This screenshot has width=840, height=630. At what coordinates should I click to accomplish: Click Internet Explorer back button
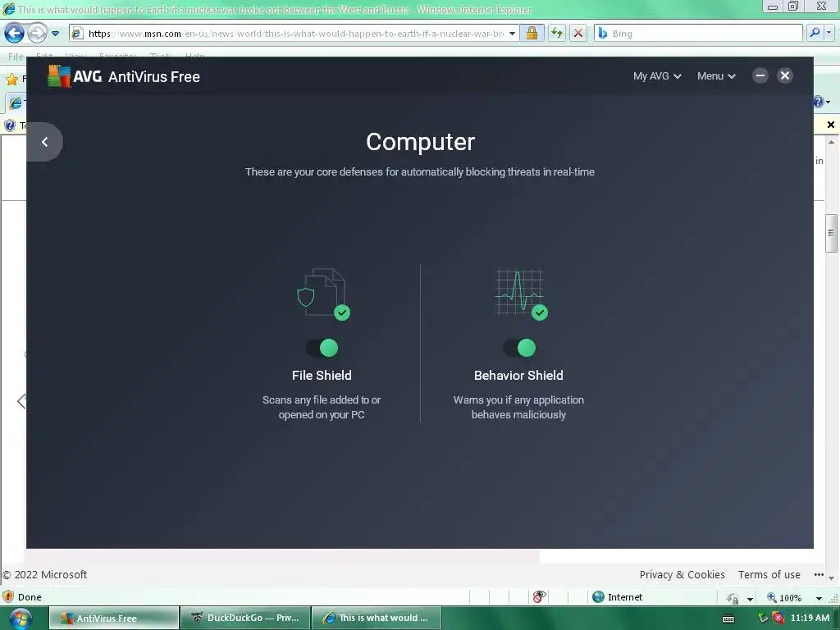pyautogui.click(x=14, y=33)
